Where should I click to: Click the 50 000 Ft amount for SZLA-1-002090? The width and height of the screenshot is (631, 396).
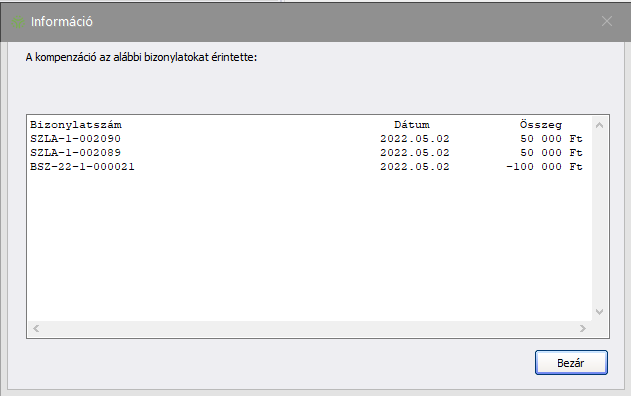(x=551, y=139)
